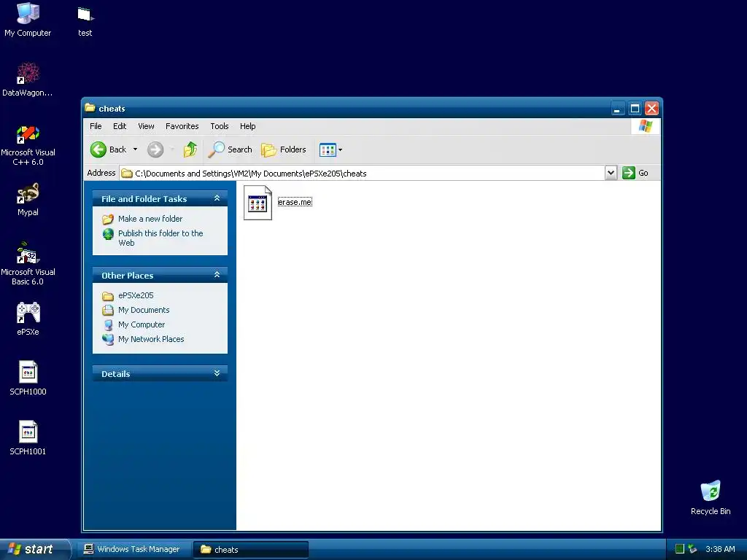Close the cheats window
Image resolution: width=747 pixels, height=560 pixels.
[x=651, y=109]
